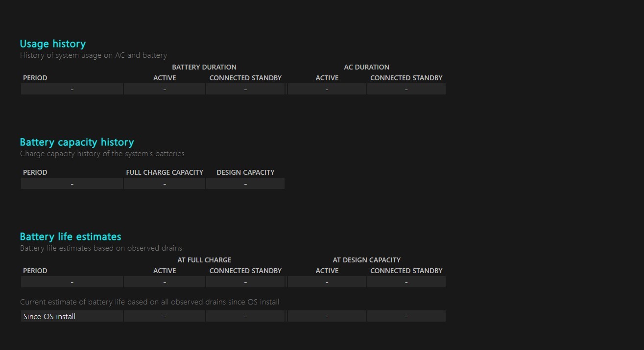This screenshot has width=644, height=350.
Task: Select first-row dash under AT DESIGN CAPACITY CONNECTED STANDBY
Action: pyautogui.click(x=406, y=282)
